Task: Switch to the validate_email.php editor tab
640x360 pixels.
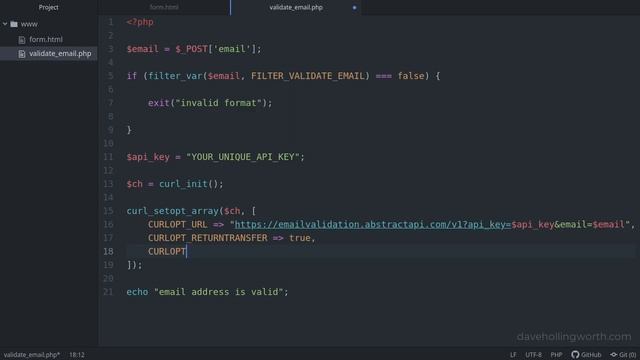Action: pos(296,7)
